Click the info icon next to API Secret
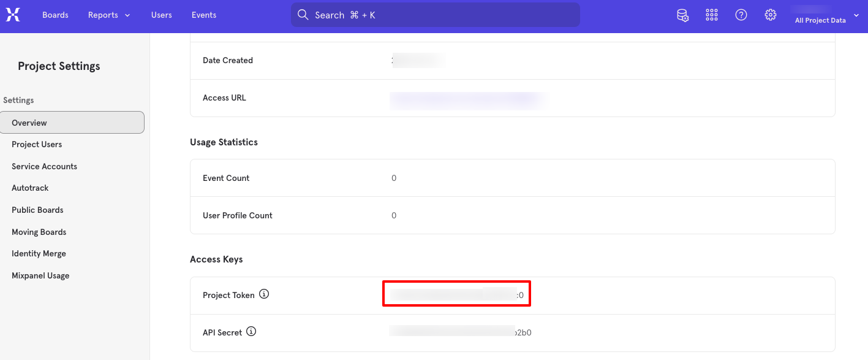 (251, 331)
